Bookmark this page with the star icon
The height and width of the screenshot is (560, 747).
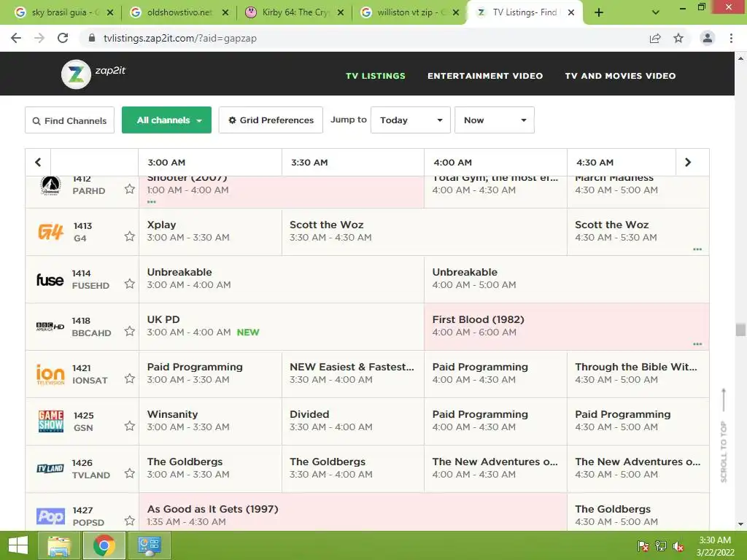coord(678,38)
